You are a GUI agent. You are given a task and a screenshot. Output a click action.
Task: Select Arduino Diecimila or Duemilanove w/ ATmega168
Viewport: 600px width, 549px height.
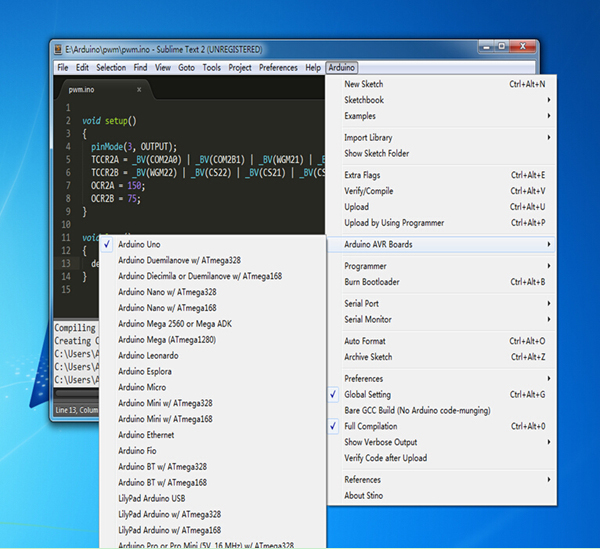coord(213,276)
